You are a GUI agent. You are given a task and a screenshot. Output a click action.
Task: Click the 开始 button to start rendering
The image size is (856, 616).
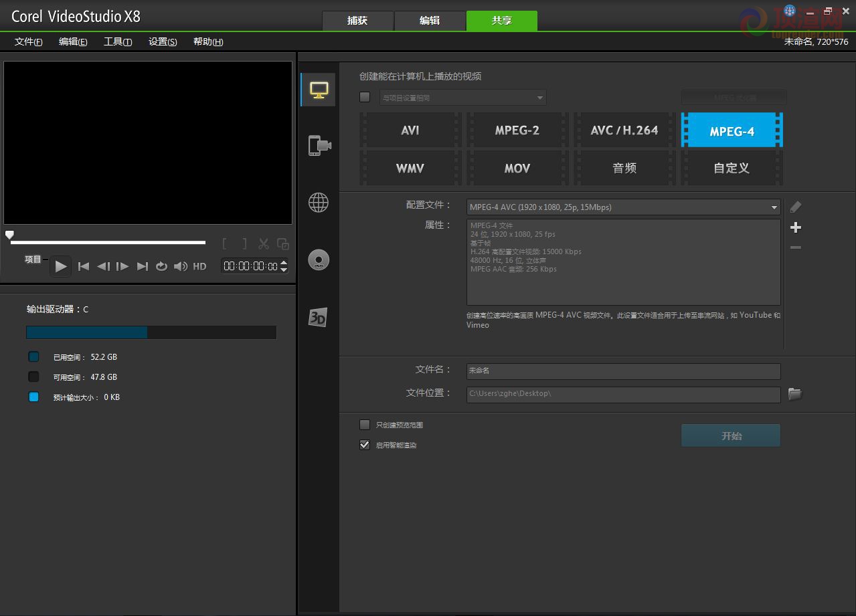(731, 435)
